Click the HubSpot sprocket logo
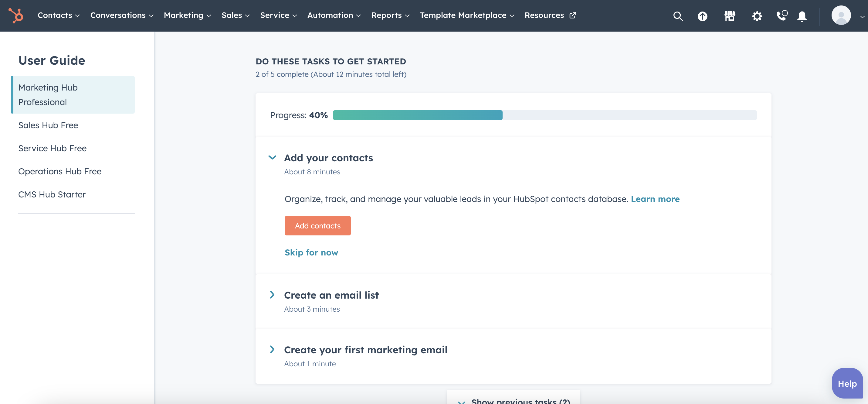This screenshot has width=868, height=404. pyautogui.click(x=15, y=15)
